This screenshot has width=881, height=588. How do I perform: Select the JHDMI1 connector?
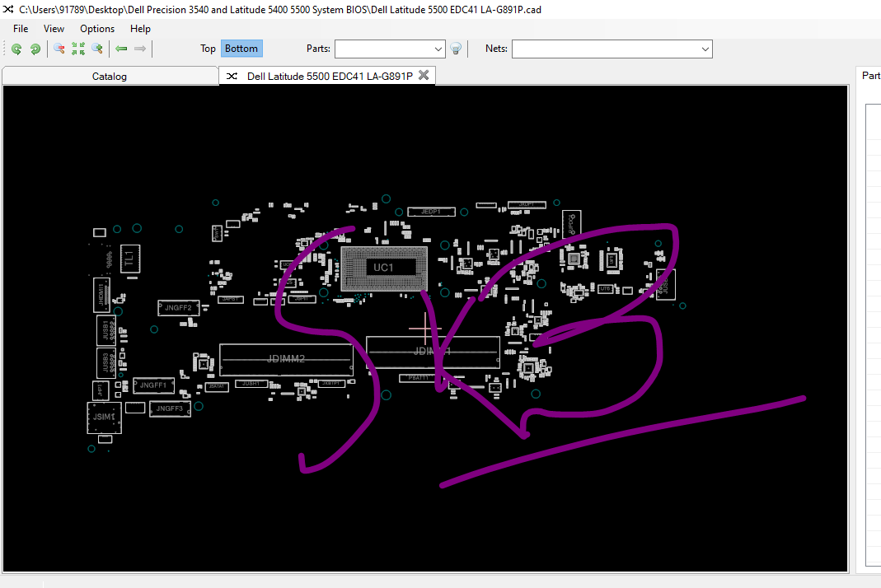[x=101, y=295]
